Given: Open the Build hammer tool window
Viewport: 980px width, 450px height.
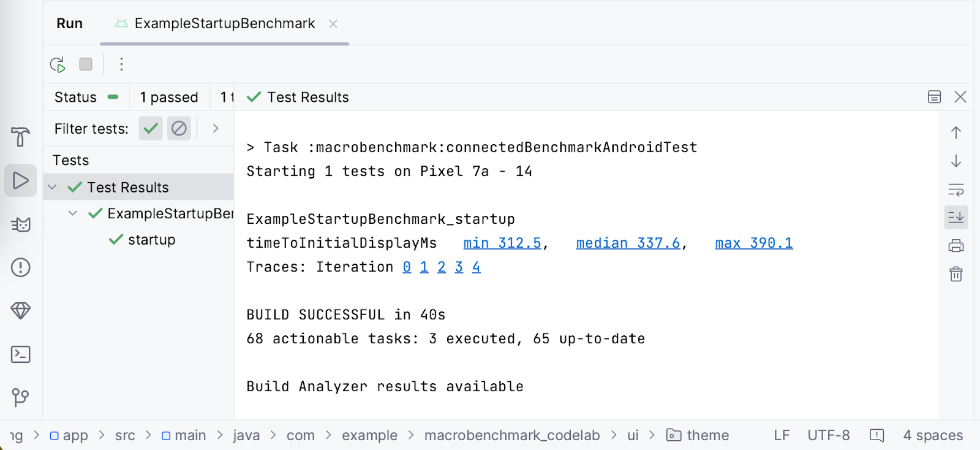Looking at the screenshot, I should tap(20, 137).
